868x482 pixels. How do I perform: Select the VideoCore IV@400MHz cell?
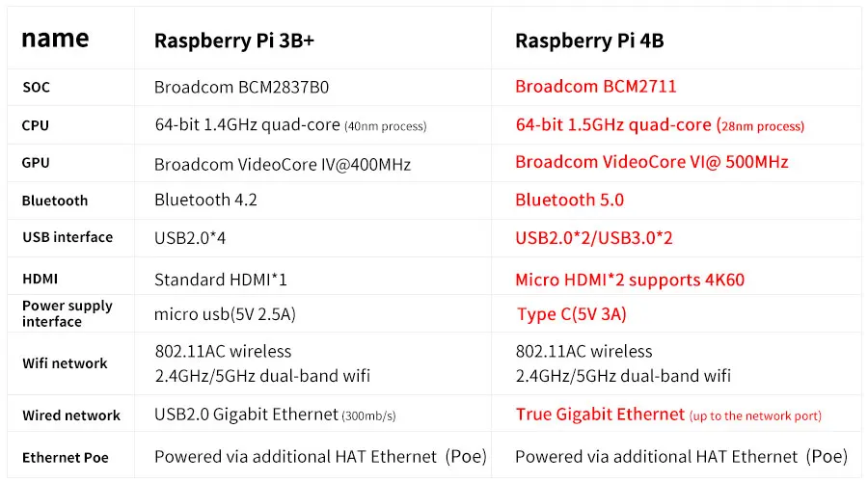tap(283, 164)
